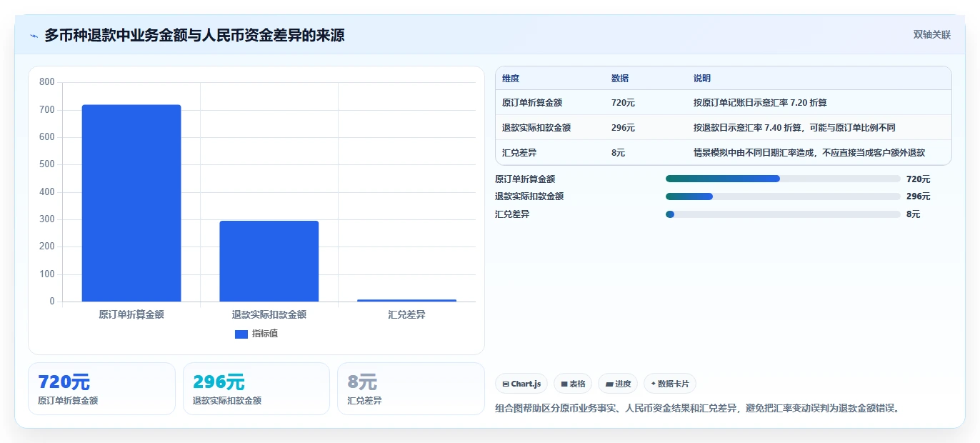Image resolution: width=980 pixels, height=443 pixels.
Task: Click the 原订单折算金额 bar in chart
Action: pos(131,203)
